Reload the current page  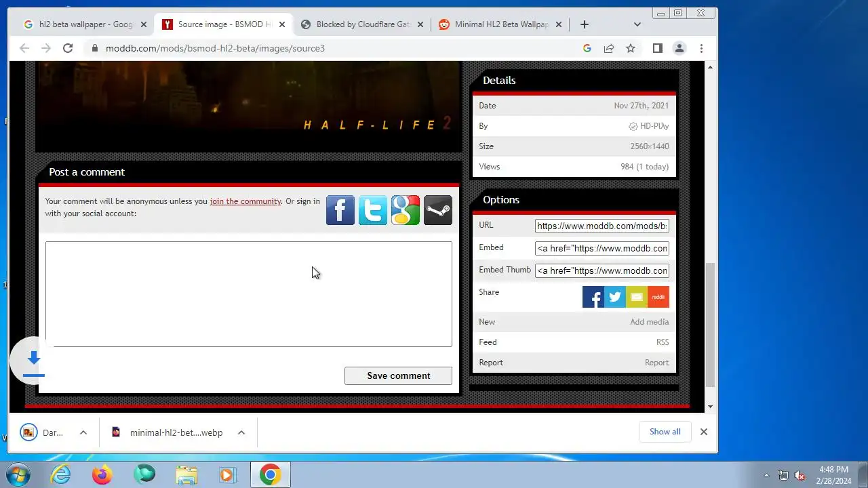coord(68,48)
